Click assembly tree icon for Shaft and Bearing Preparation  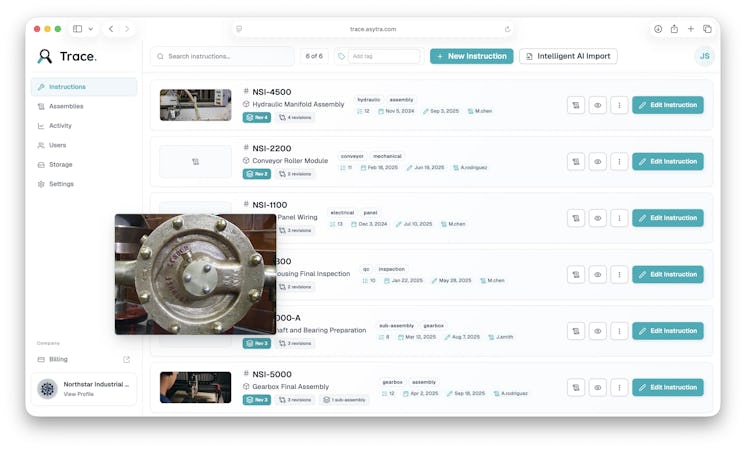576,331
